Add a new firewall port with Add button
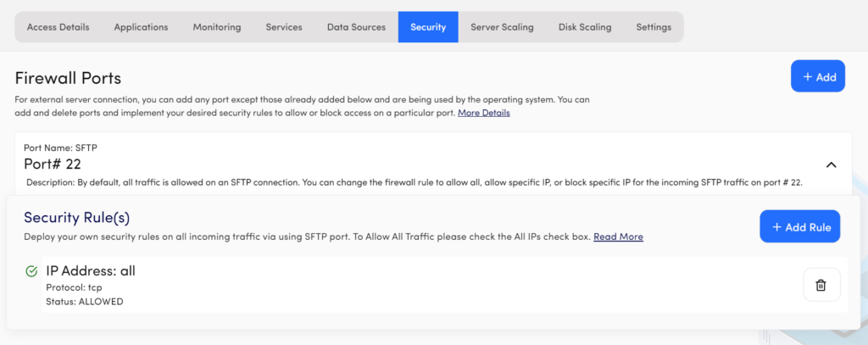 click(x=818, y=76)
